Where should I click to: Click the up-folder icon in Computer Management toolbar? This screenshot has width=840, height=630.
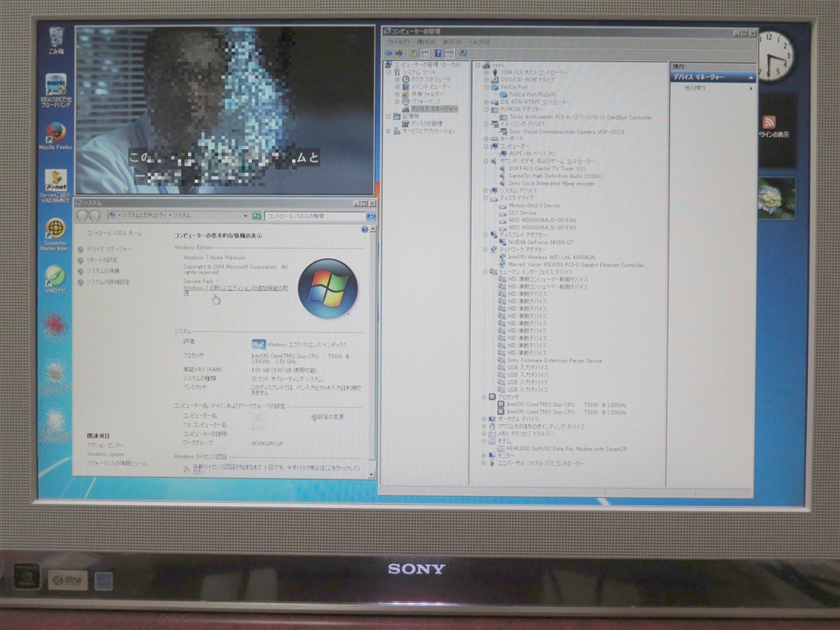tap(413, 53)
